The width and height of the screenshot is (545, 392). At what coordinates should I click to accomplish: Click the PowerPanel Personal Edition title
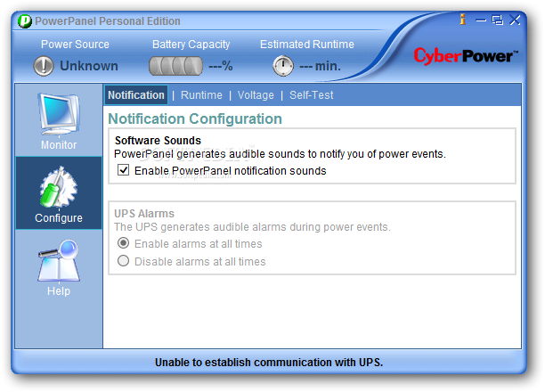click(108, 21)
